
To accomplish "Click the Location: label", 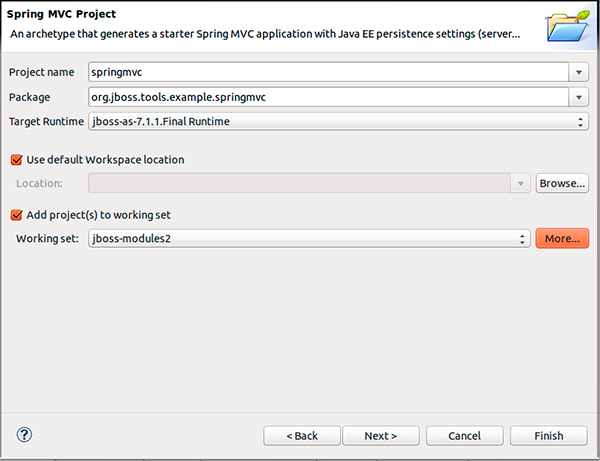I will (x=39, y=183).
